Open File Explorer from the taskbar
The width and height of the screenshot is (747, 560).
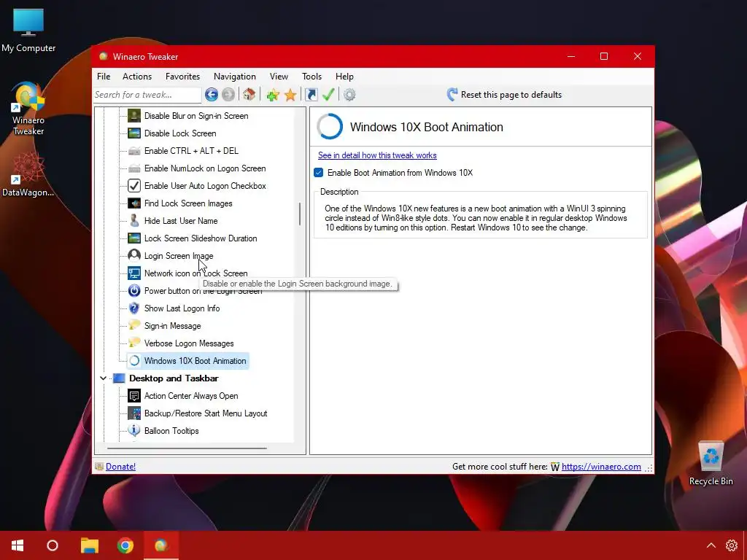pos(89,545)
